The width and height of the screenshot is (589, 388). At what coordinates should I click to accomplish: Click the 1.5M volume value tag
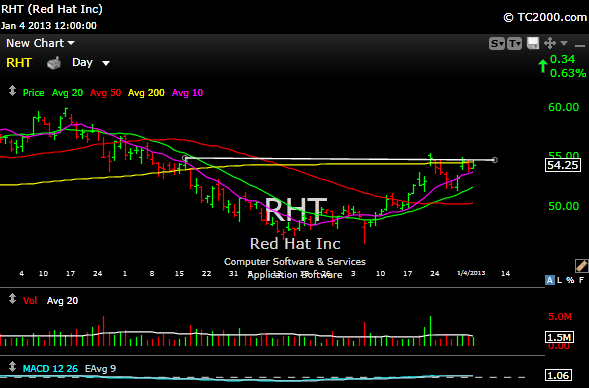pyautogui.click(x=560, y=337)
